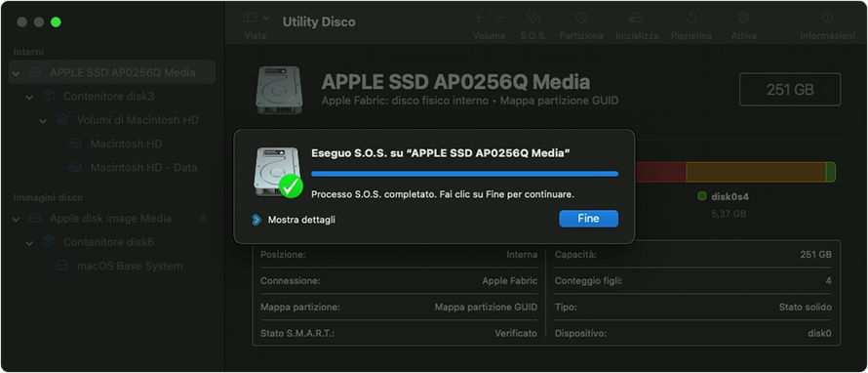Click the layers icon beside Volumi di Macintosh HD
Image resolution: width=868 pixels, height=373 pixels.
(x=62, y=120)
